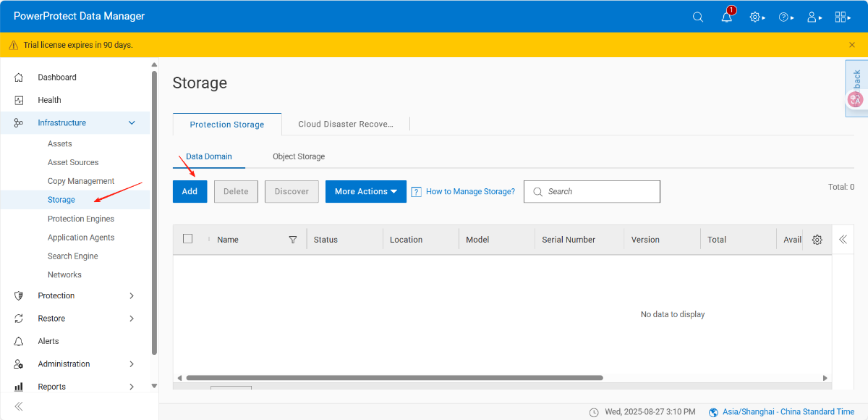This screenshot has width=868, height=420.
Task: Open table column settings gear
Action: (817, 240)
